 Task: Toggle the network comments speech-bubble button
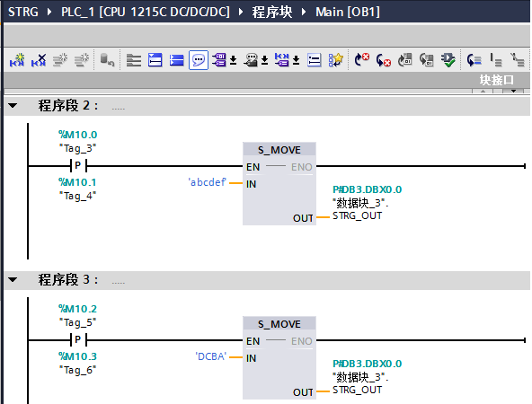pyautogui.click(x=199, y=60)
